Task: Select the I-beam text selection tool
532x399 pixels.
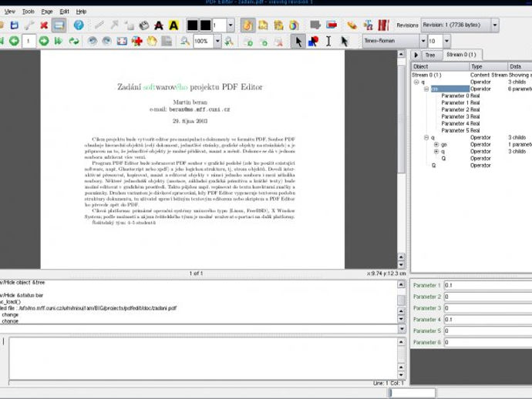Action: point(328,42)
